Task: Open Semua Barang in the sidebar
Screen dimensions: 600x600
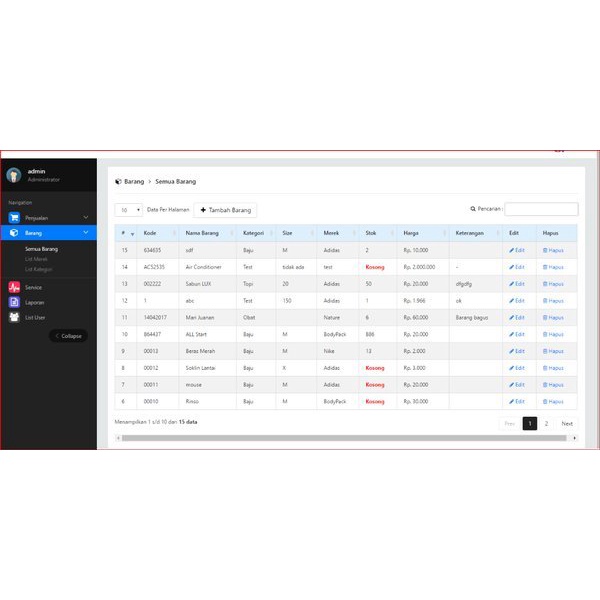Action: 41,249
